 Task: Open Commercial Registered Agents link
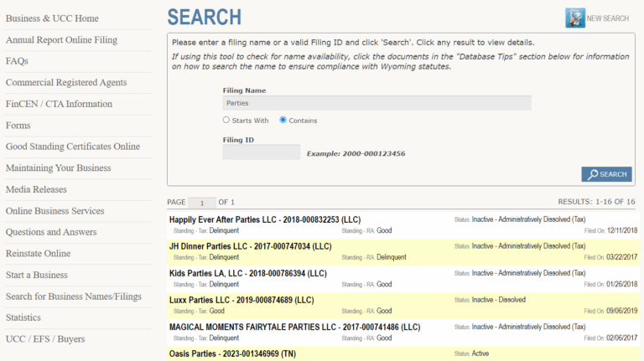(66, 83)
